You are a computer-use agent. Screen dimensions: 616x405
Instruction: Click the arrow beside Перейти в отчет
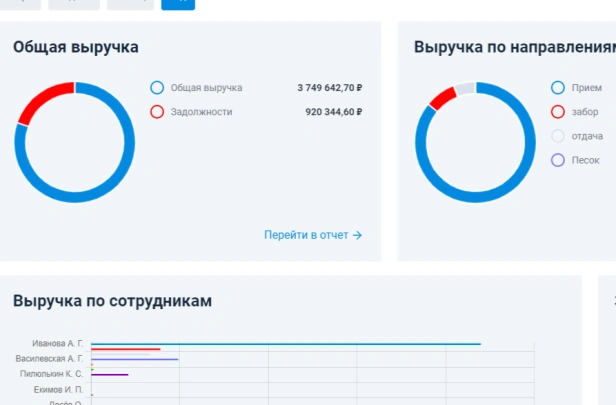[357, 235]
